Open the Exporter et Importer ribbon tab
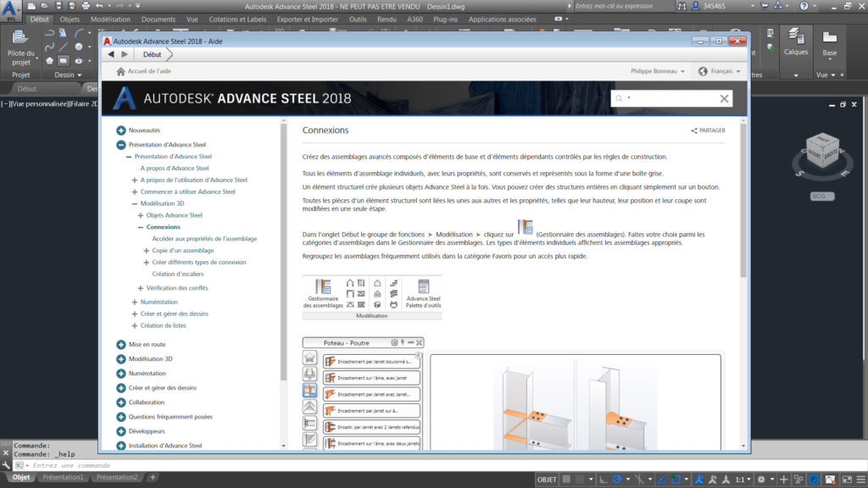The width and height of the screenshot is (868, 488). point(307,19)
